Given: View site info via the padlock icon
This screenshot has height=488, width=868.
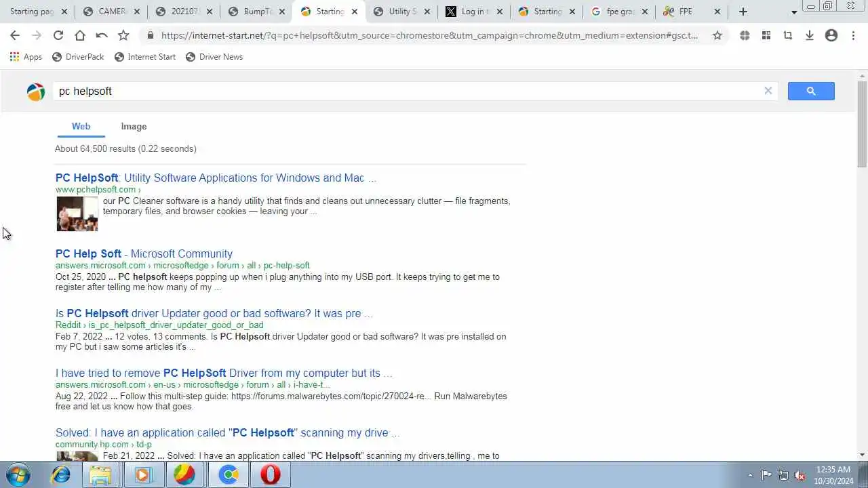Looking at the screenshot, I should (150, 35).
